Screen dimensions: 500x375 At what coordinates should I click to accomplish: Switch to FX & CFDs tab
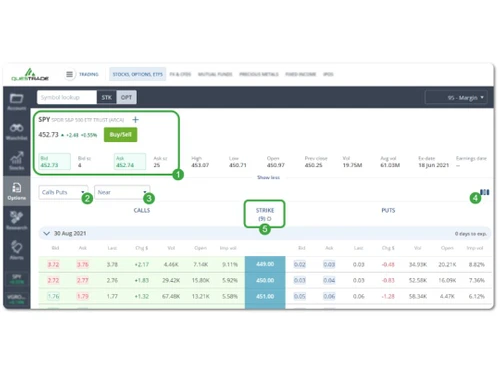pos(180,74)
